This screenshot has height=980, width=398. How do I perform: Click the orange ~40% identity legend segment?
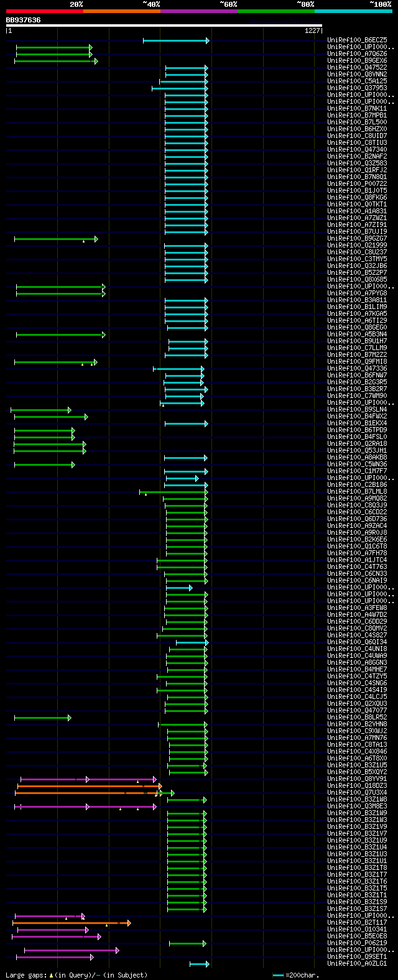[x=122, y=11]
